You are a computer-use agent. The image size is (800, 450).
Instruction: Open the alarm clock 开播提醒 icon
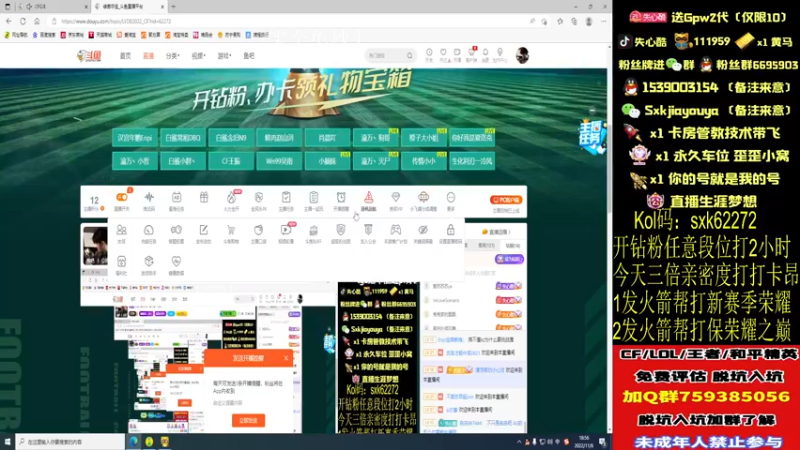click(341, 197)
